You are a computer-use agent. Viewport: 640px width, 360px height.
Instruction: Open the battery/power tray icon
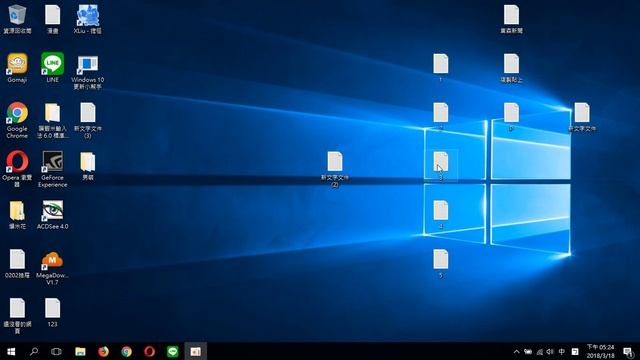(x=528, y=351)
